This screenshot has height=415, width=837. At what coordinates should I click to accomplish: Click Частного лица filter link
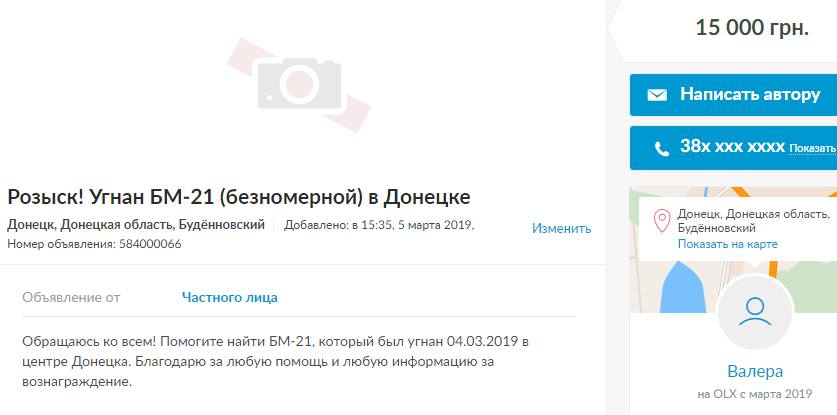pyautogui.click(x=230, y=297)
